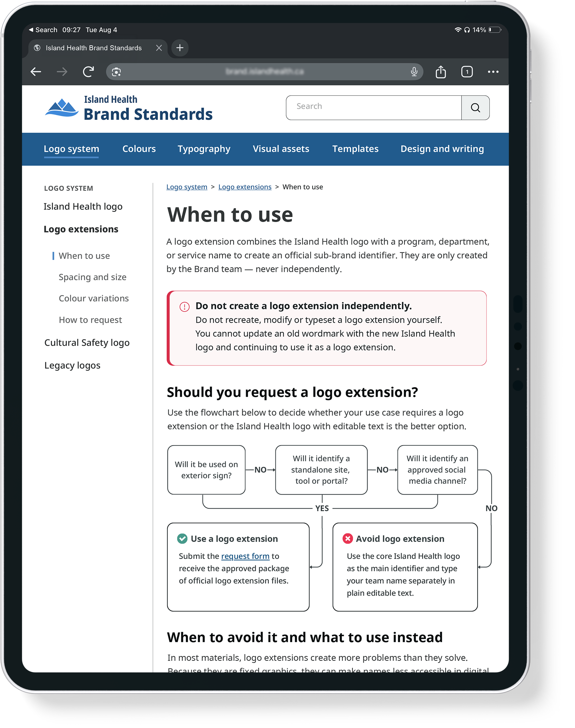Click the 'standalone site, tool or portal?' flowchart box
575x728 pixels.
tap(321, 470)
